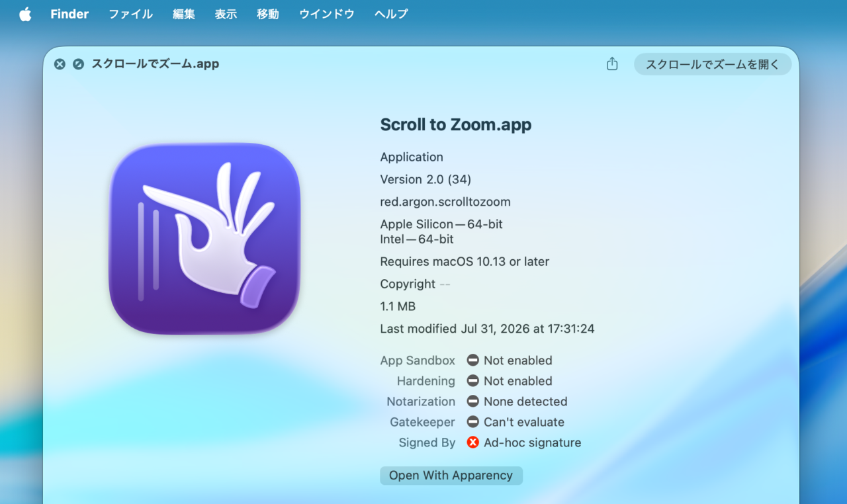Click Can't evaluate text
Screen dimensions: 847x504
[524, 422]
